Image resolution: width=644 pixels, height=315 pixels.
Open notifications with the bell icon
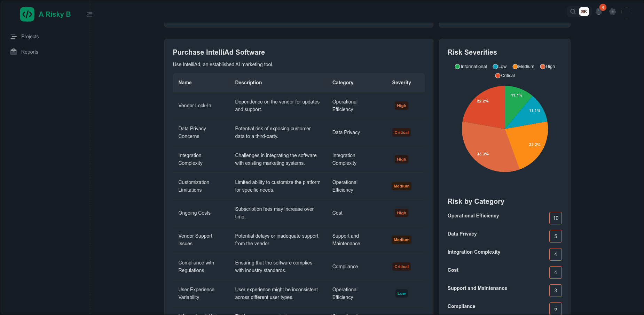click(x=598, y=12)
